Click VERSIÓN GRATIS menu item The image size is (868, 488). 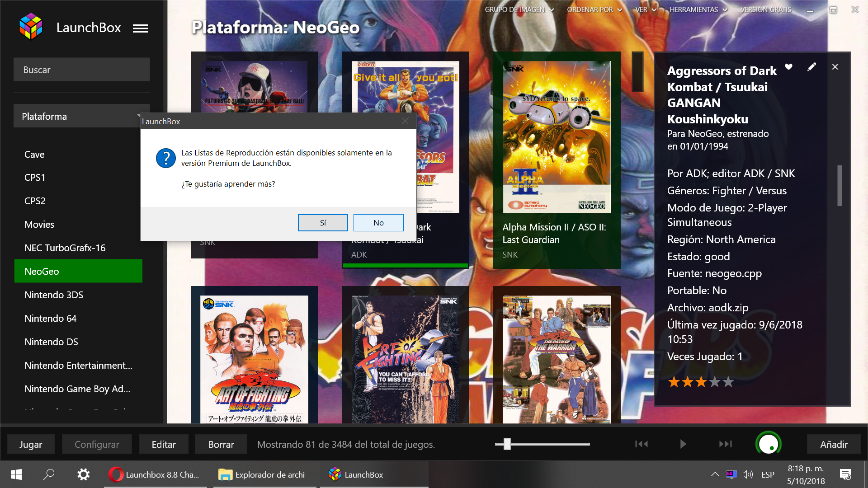[766, 9]
